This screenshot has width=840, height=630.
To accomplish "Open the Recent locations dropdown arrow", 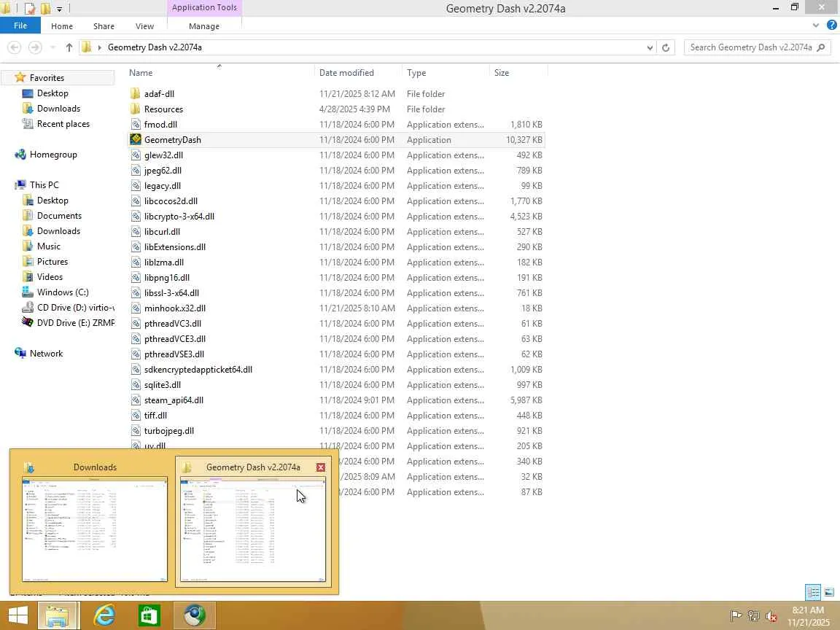I will coord(52,47).
